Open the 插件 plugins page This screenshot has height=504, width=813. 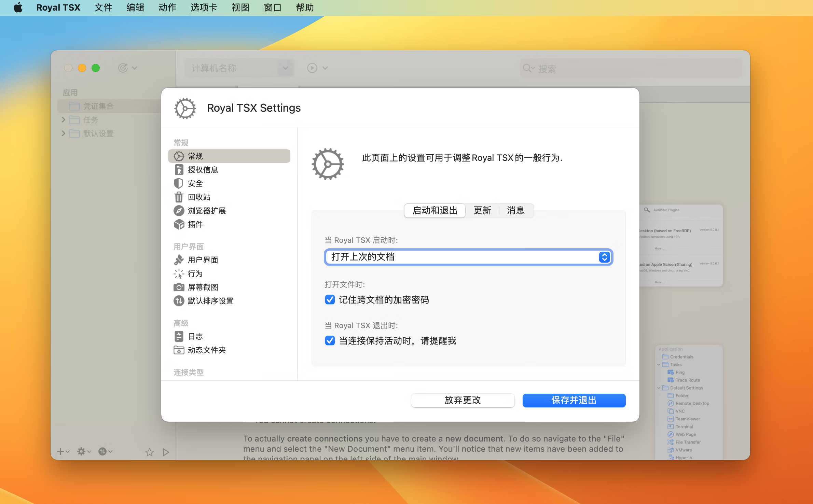(x=195, y=224)
